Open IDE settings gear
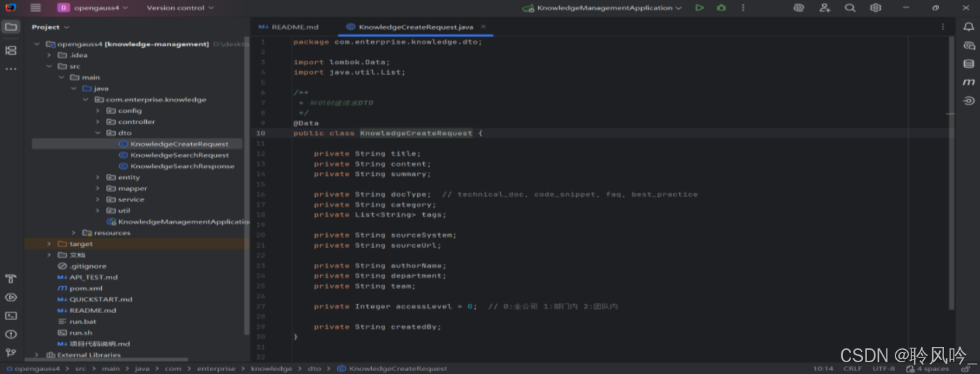Viewport: 980px width, 374px height. 875,8
